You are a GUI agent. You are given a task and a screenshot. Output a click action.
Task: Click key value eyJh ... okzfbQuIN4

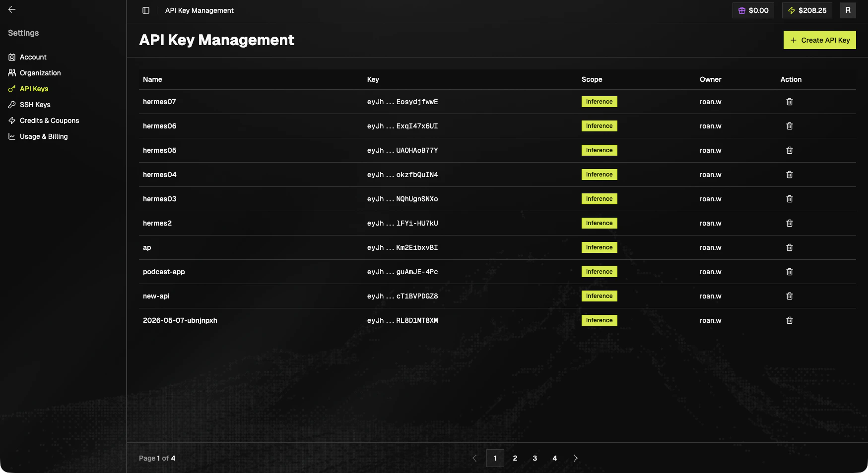pyautogui.click(x=402, y=175)
